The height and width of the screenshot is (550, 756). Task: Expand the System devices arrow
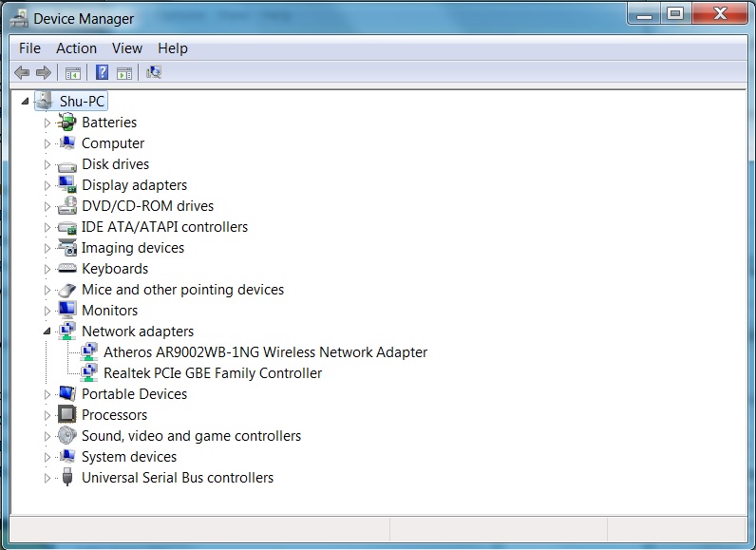pyautogui.click(x=47, y=457)
